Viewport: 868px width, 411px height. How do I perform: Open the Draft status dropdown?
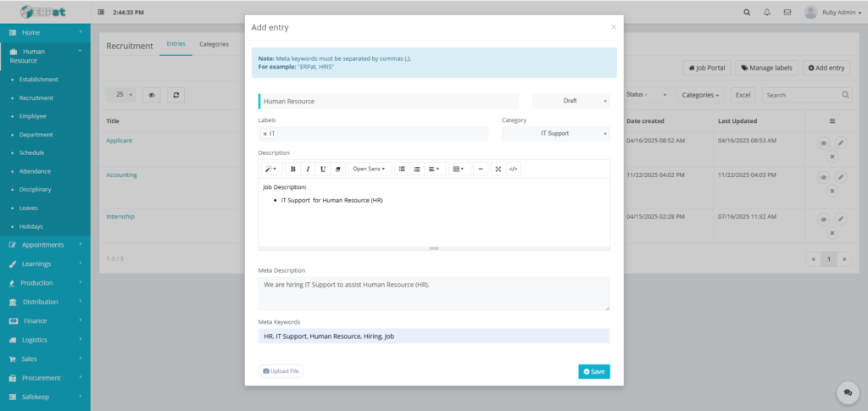[x=570, y=101]
